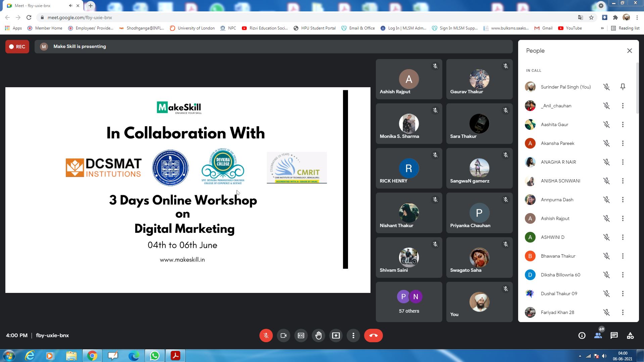Open options menu for ASHWINI D

(623, 237)
